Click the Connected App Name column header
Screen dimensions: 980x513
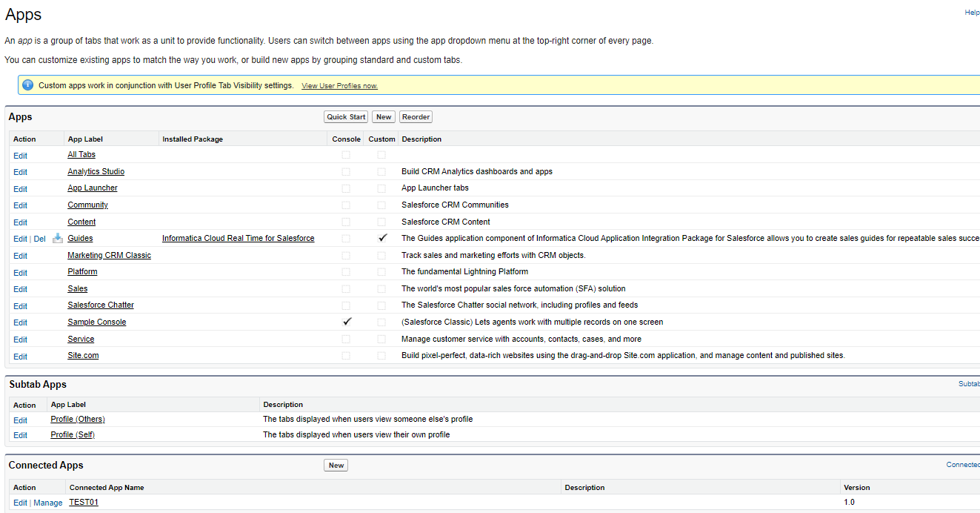click(x=107, y=487)
